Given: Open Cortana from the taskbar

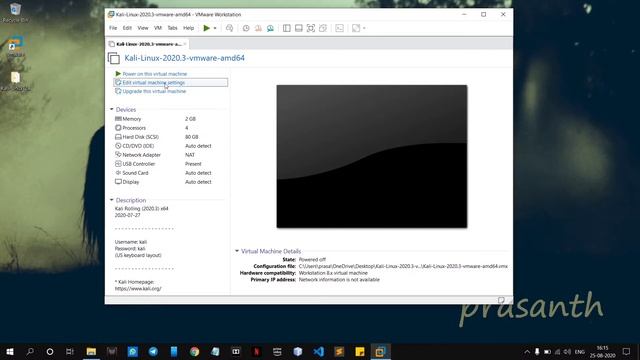Looking at the screenshot, I should click(x=50, y=351).
